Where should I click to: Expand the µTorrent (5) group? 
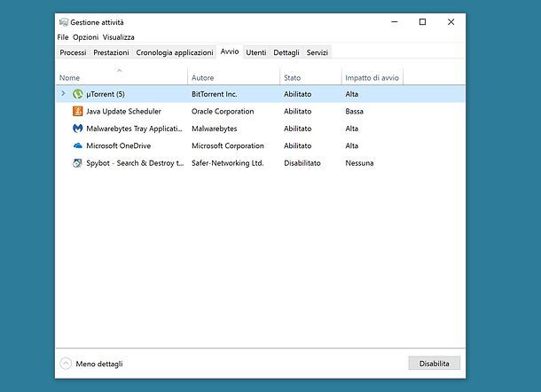click(x=63, y=93)
